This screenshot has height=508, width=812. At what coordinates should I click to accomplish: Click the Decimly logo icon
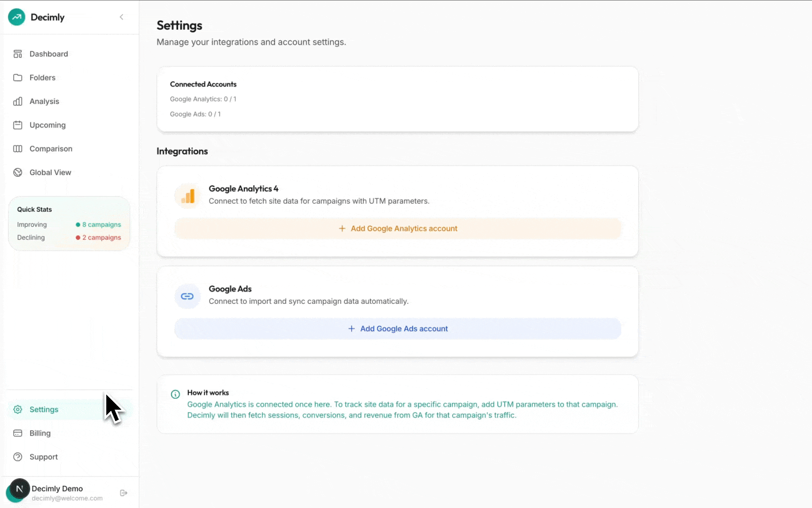[x=16, y=17]
